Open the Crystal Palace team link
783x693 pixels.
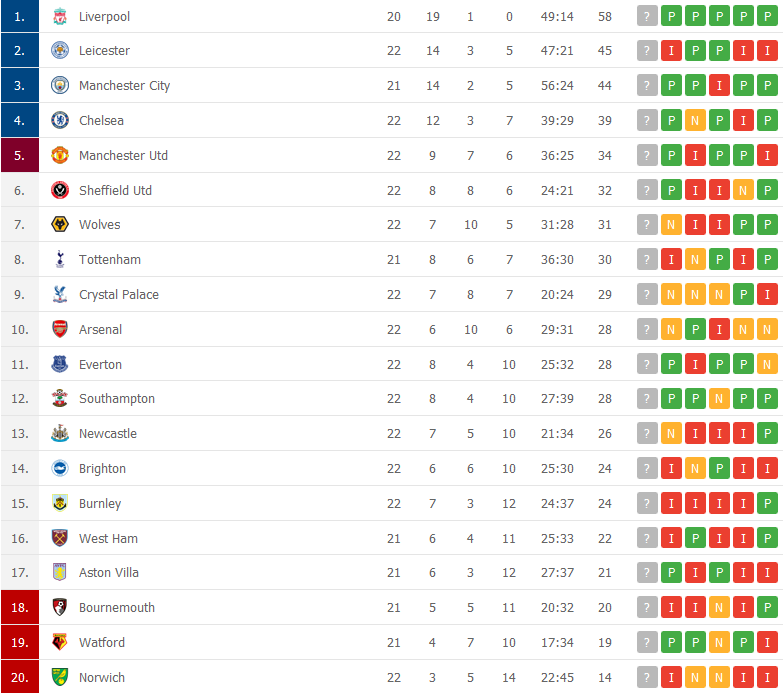[118, 295]
